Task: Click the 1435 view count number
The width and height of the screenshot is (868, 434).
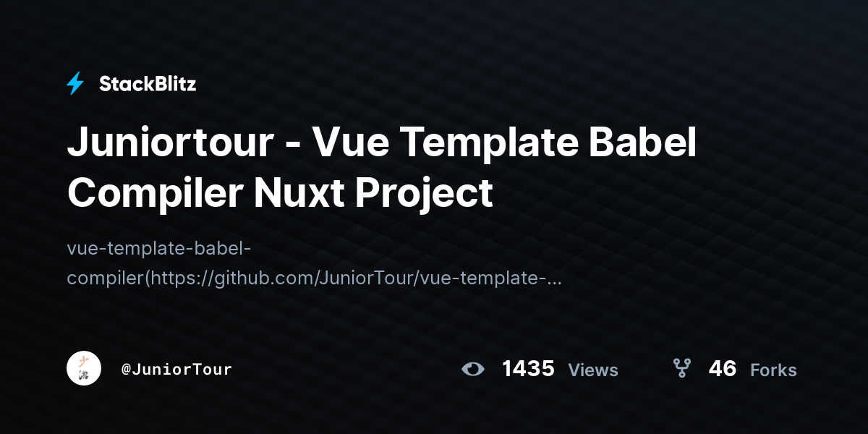Action: 528,369
